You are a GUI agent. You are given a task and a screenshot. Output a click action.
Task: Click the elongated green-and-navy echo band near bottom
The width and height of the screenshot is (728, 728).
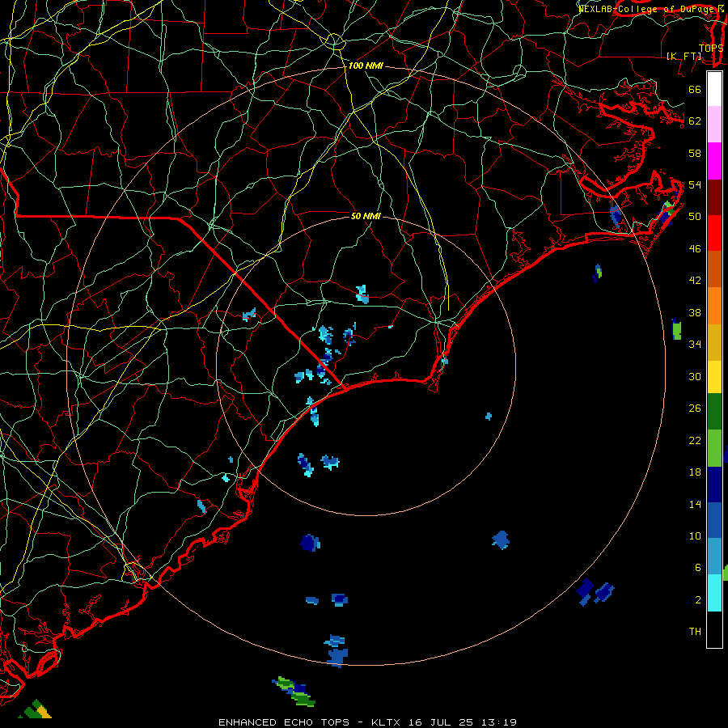294,692
